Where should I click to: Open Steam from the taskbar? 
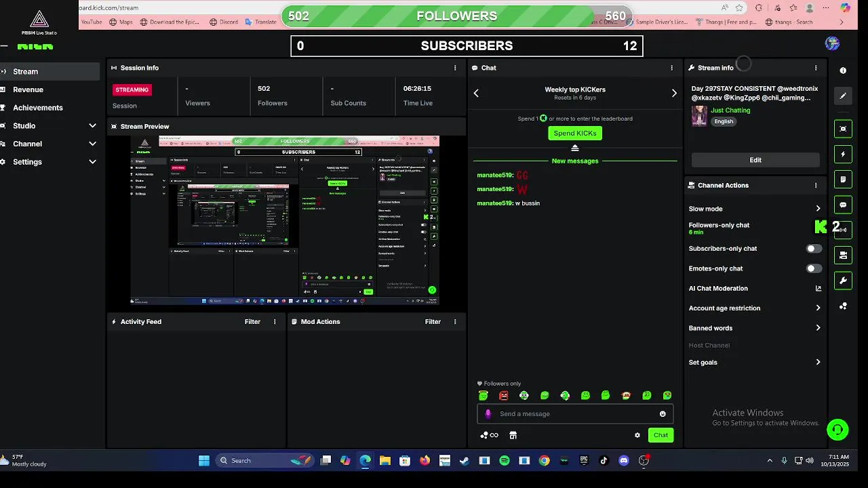(465, 461)
